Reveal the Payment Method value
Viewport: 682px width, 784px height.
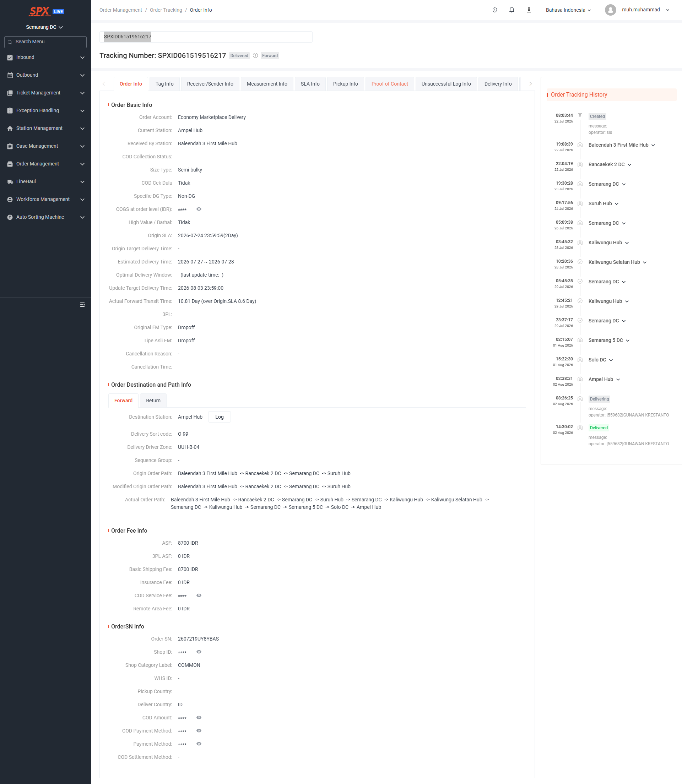[199, 744]
